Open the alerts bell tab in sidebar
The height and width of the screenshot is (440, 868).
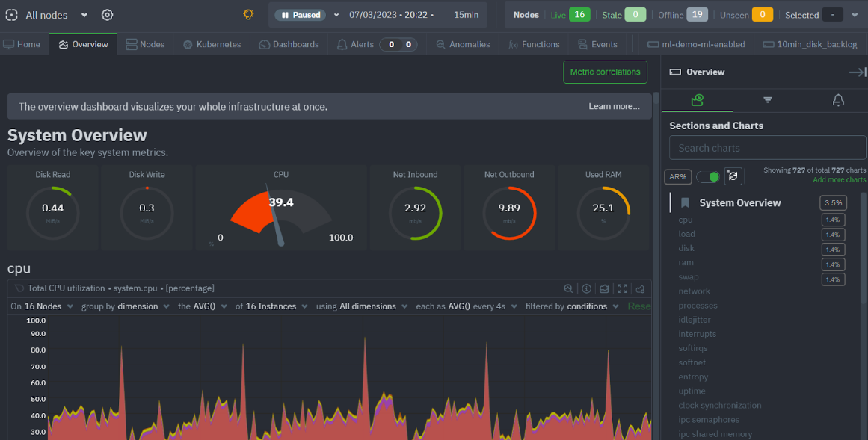click(838, 100)
